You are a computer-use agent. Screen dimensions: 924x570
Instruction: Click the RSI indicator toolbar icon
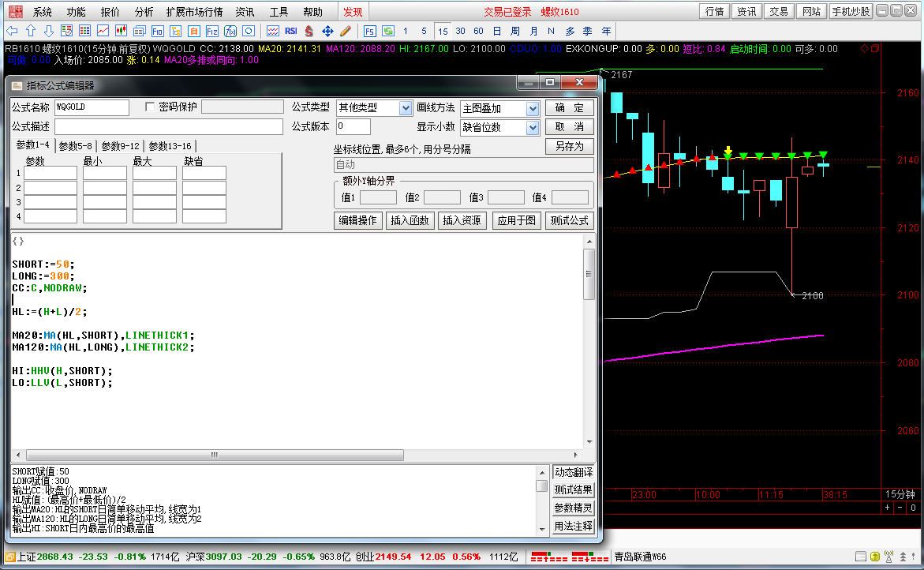point(290,31)
